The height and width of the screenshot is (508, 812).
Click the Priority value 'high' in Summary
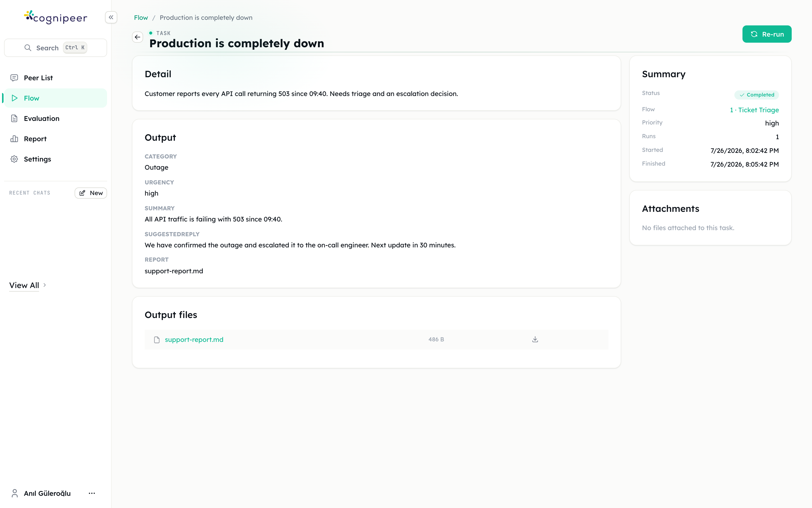point(772,123)
